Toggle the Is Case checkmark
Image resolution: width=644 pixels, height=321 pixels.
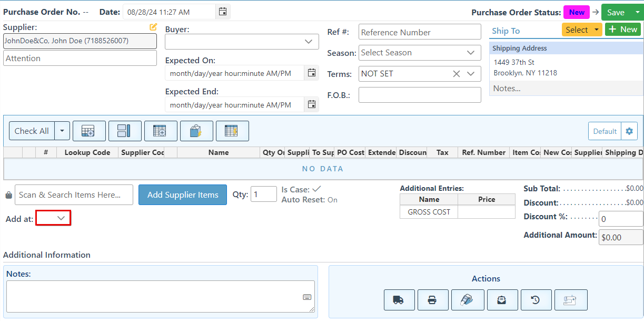316,189
